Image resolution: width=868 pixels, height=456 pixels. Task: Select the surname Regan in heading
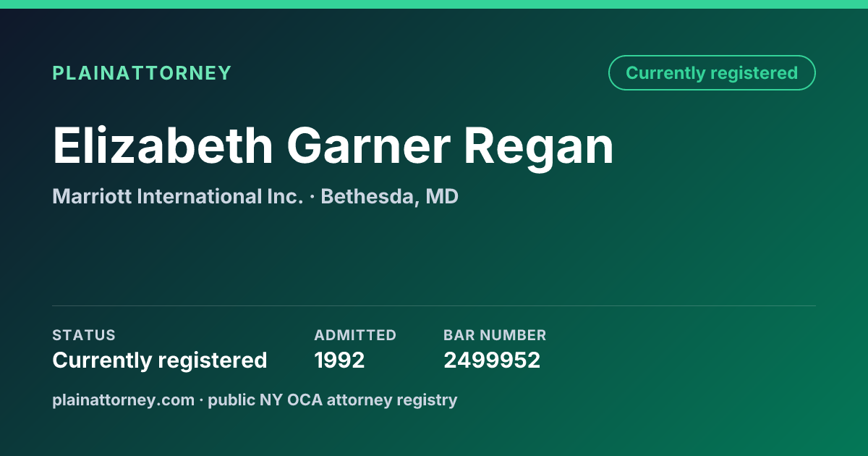[x=539, y=147]
